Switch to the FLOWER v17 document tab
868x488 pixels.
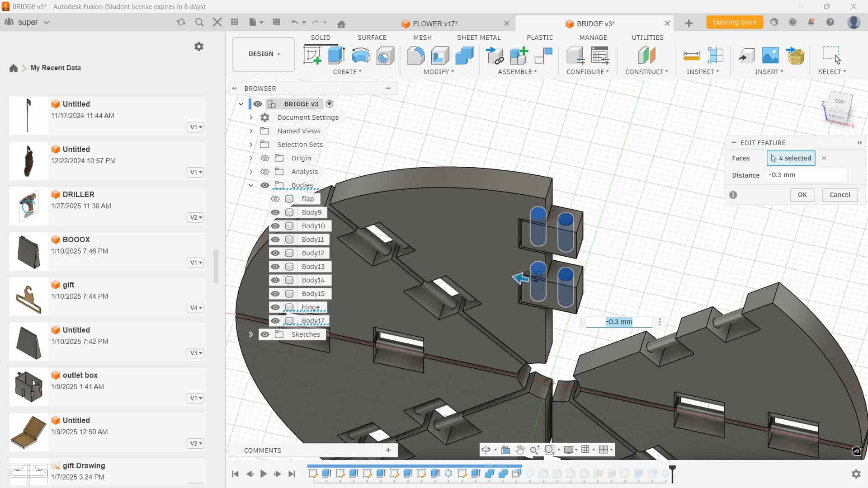[434, 23]
